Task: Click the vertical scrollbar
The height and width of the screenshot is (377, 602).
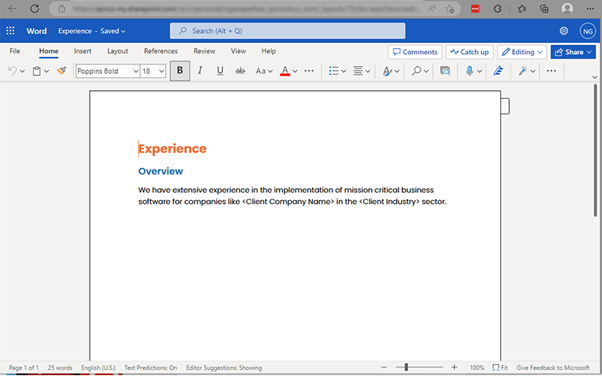Action: click(595, 150)
